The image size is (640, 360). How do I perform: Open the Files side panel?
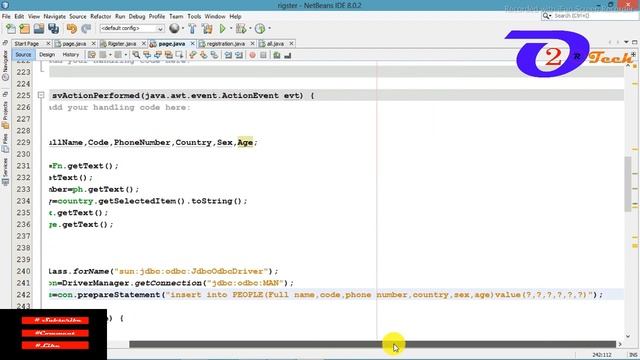[5, 143]
